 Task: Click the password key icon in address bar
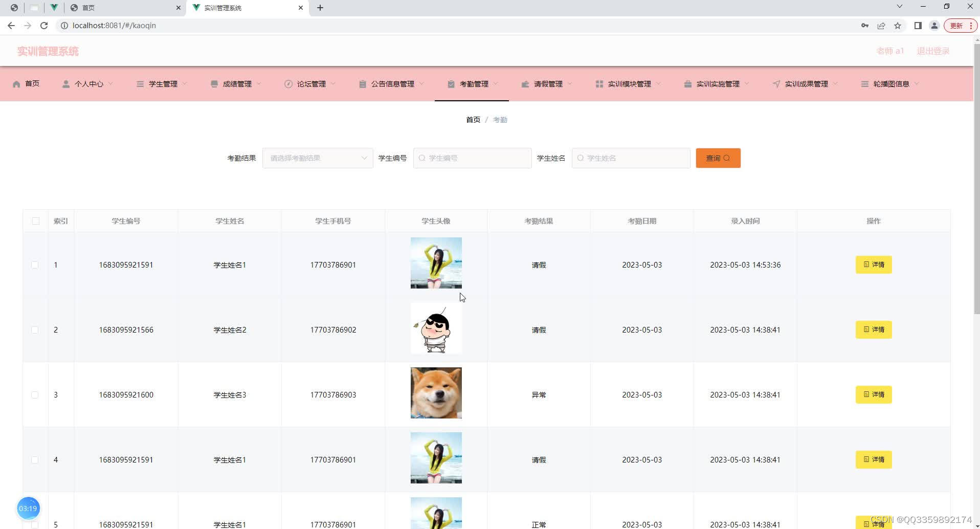pyautogui.click(x=865, y=26)
